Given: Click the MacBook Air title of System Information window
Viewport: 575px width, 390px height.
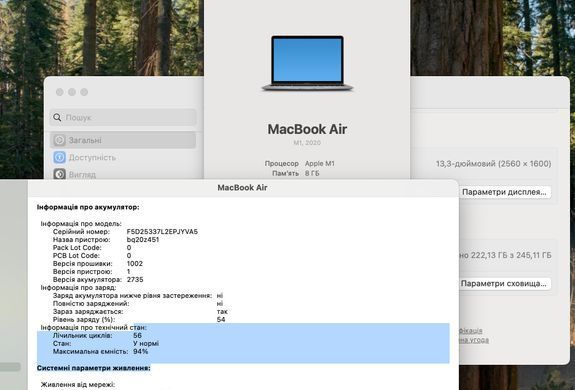Looking at the screenshot, I should 242,188.
